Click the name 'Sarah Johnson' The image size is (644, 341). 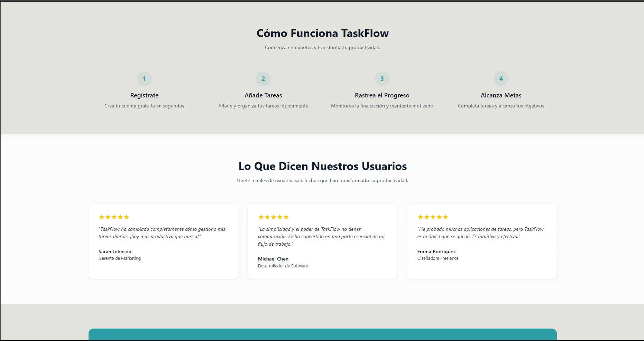point(115,252)
